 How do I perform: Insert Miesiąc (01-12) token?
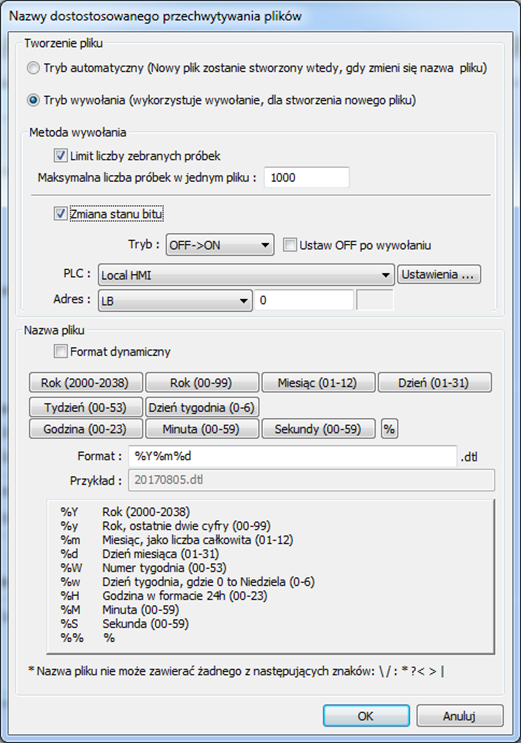318,382
